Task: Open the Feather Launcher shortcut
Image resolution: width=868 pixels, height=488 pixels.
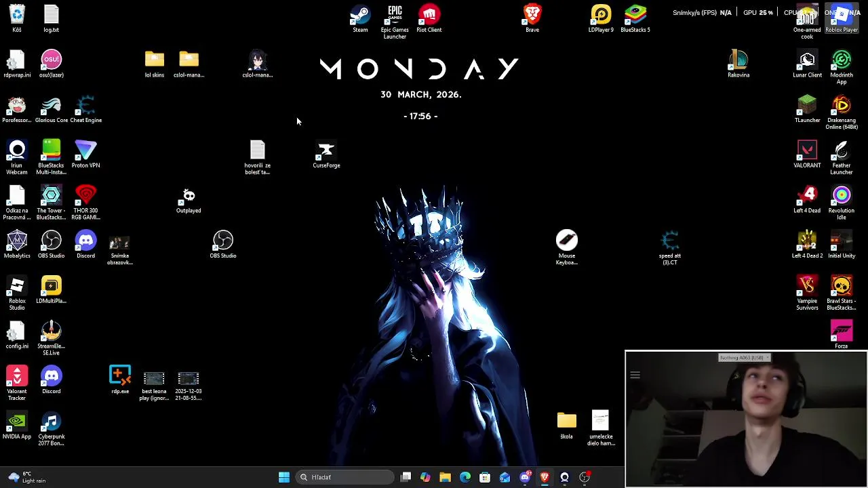Action: click(x=842, y=157)
